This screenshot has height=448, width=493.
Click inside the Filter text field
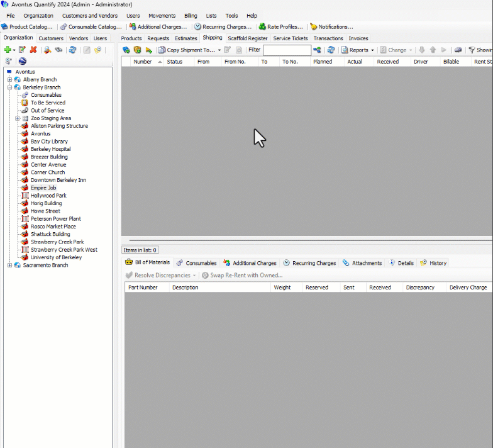pos(287,50)
